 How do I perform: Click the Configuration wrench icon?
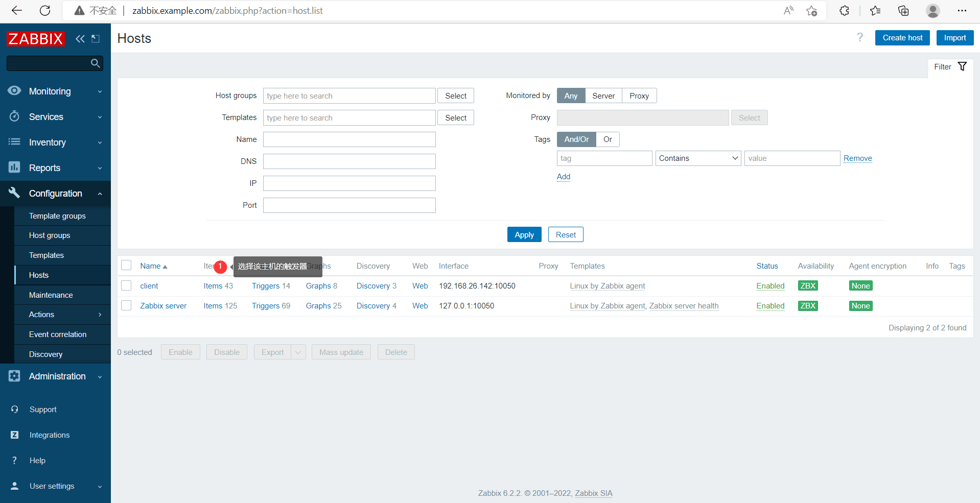point(14,193)
